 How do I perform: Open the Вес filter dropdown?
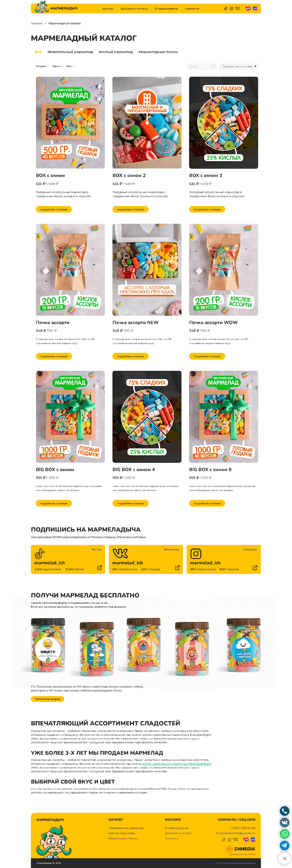click(70, 66)
